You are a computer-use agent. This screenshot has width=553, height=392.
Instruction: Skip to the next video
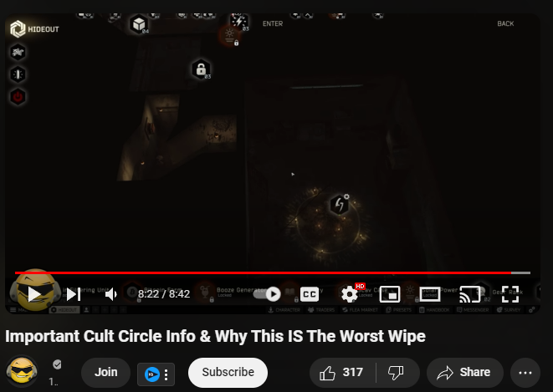tap(74, 294)
